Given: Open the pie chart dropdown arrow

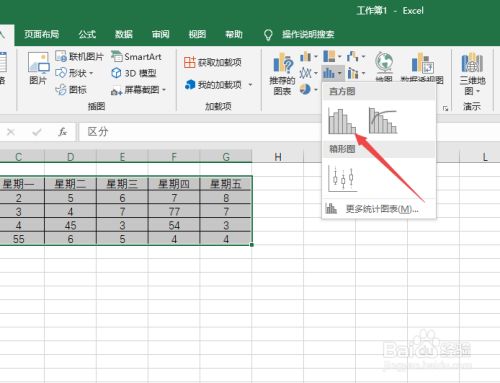Looking at the screenshot, I should 316,89.
